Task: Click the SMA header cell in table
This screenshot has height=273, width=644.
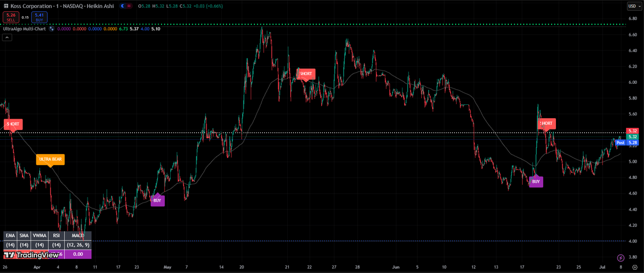Action: [25, 236]
